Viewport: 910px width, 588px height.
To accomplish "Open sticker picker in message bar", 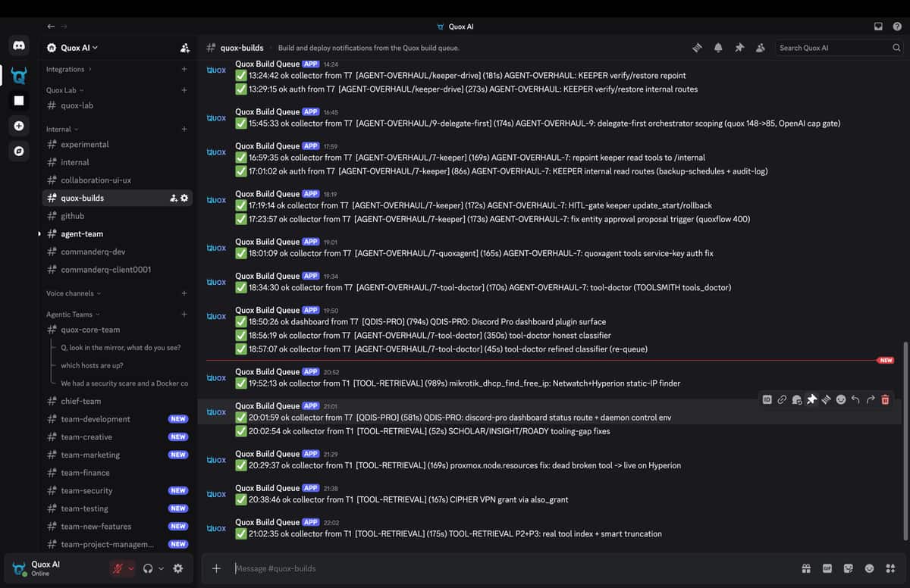I will tap(849, 568).
